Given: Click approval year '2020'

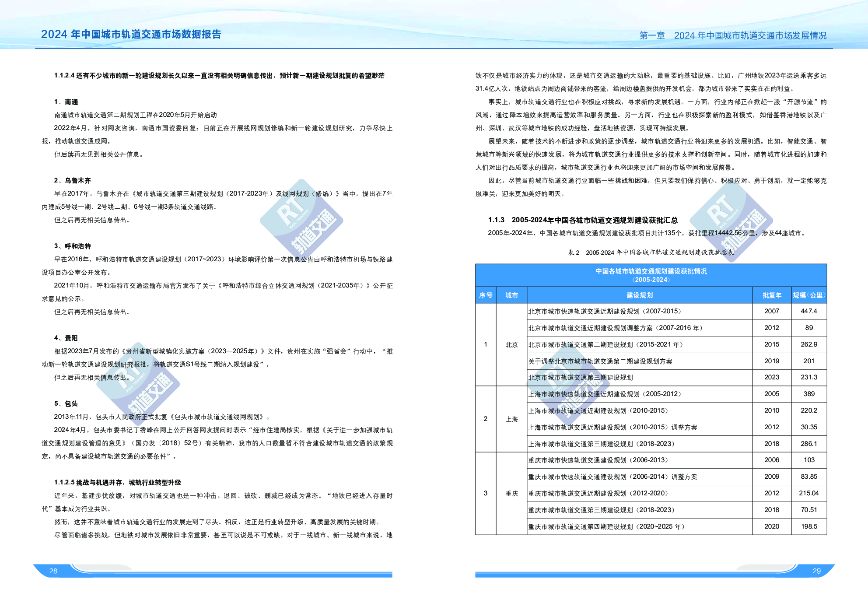Looking at the screenshot, I should click(772, 526).
